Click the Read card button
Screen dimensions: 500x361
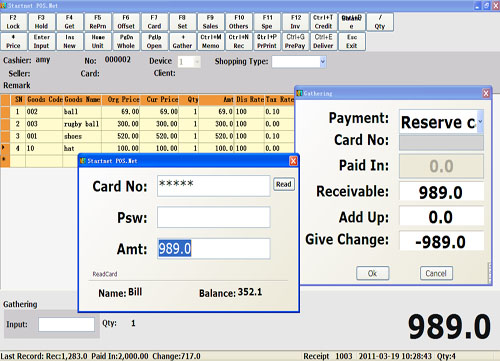[284, 184]
